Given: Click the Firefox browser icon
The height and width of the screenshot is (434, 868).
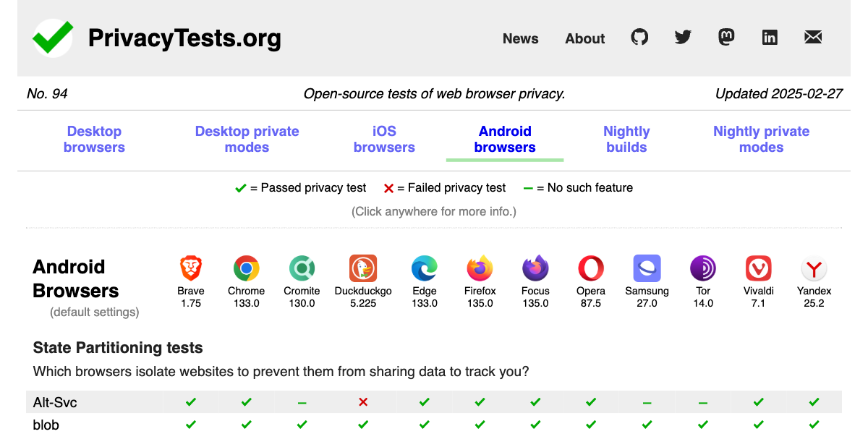Looking at the screenshot, I should pyautogui.click(x=480, y=268).
